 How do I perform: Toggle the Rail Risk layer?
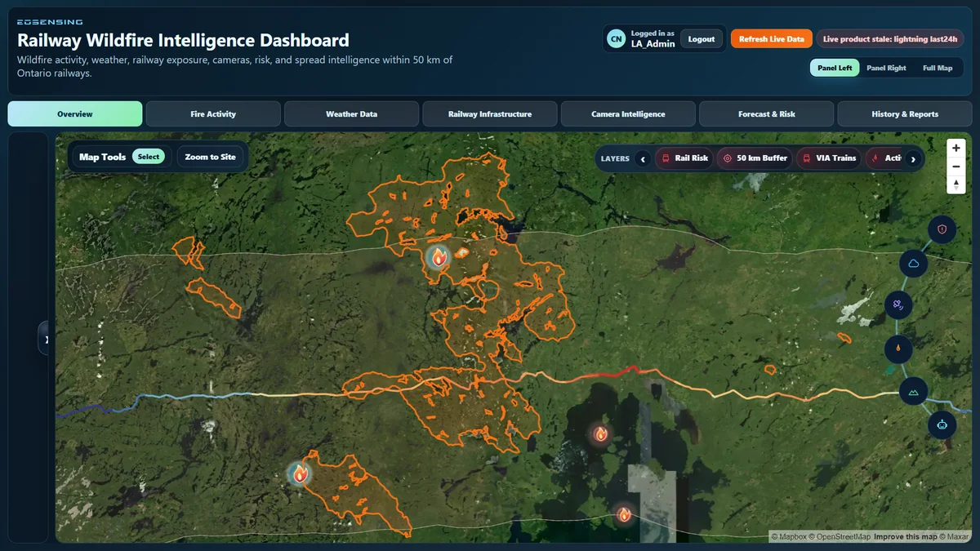click(684, 158)
